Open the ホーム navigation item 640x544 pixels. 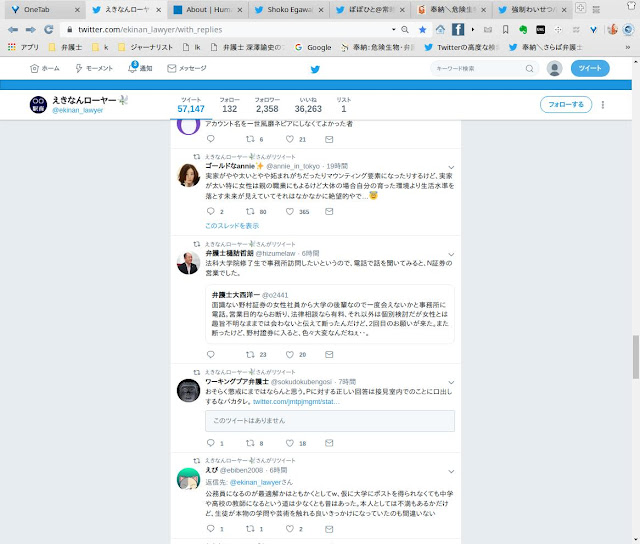click(45, 69)
